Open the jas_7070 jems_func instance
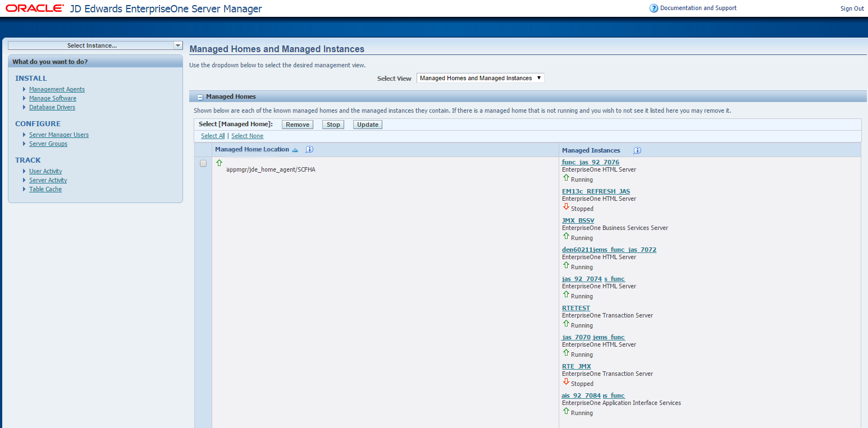This screenshot has width=868, height=428. click(x=593, y=337)
